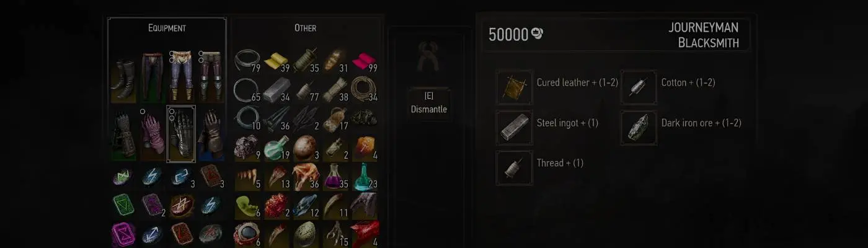Pick the magenta hourglass glyph item
The image size is (868, 248).
pos(123,234)
